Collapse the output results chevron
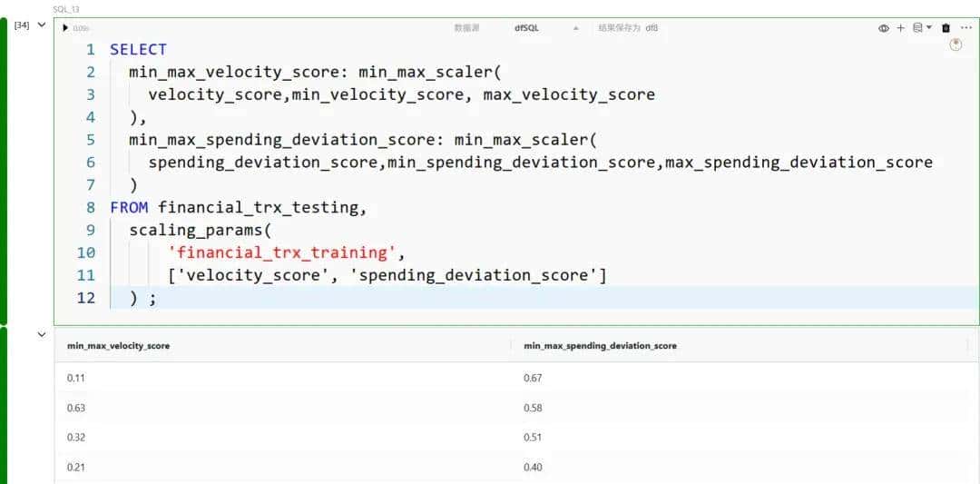 41,335
